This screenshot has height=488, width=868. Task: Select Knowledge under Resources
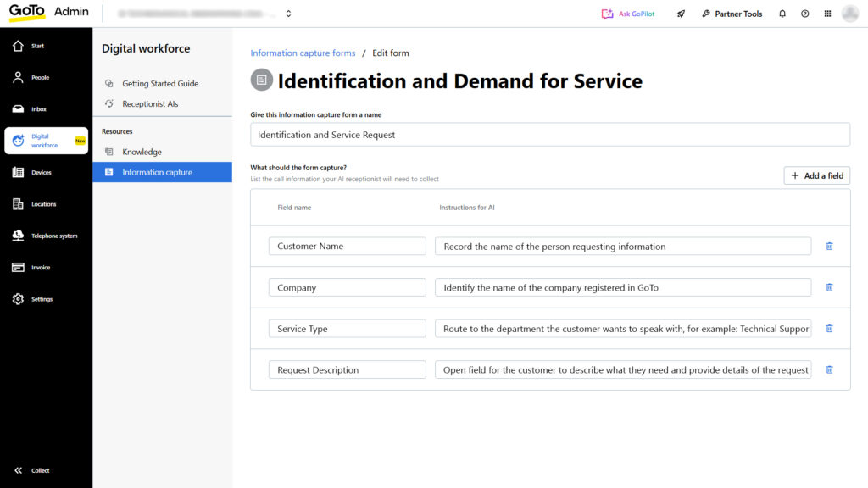142,152
